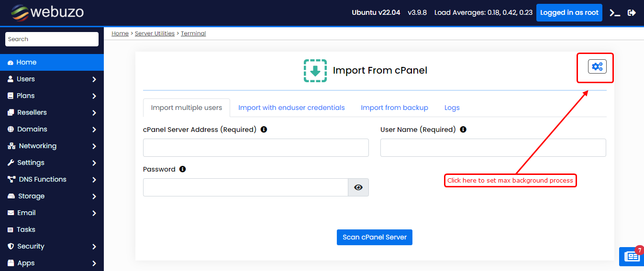Click info icon beside User Name label

click(x=463, y=130)
